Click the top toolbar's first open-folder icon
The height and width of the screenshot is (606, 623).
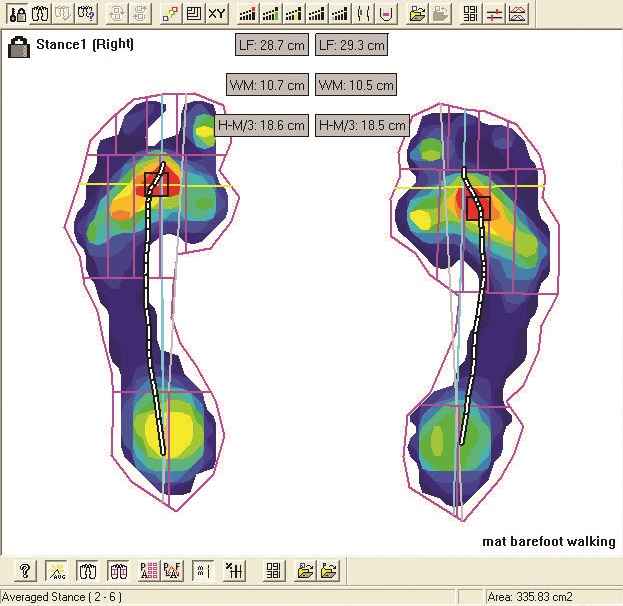coord(417,14)
